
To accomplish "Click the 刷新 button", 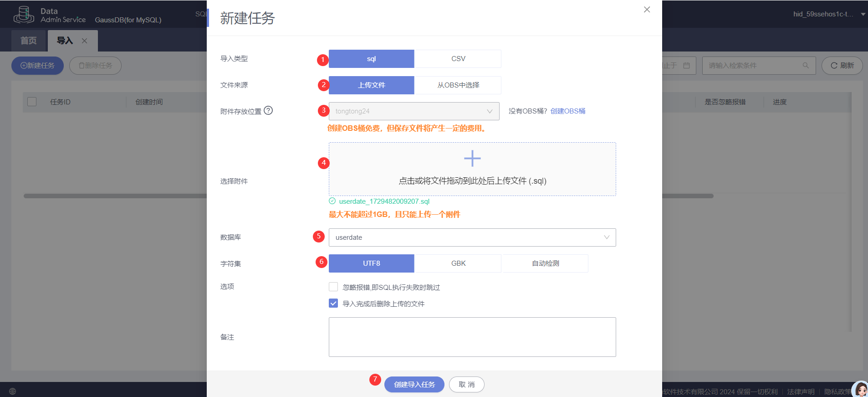I will (x=842, y=66).
